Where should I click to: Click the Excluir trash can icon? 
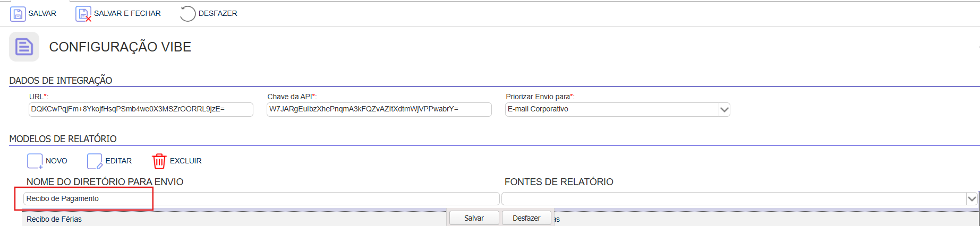[x=159, y=161]
